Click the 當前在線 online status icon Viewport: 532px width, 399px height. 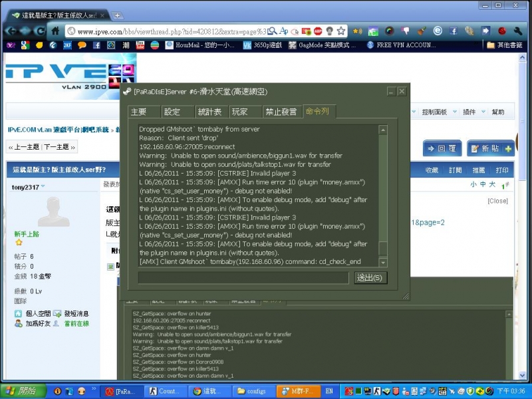[x=57, y=324]
